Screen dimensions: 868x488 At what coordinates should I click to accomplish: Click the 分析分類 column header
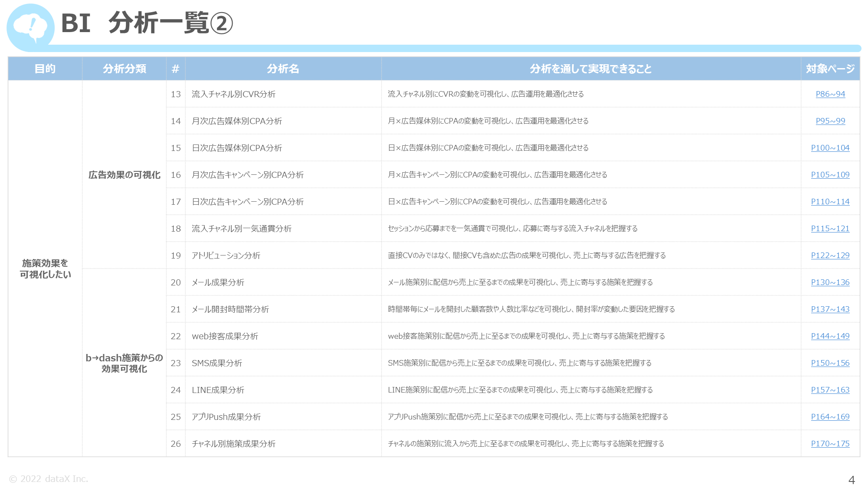pos(124,69)
